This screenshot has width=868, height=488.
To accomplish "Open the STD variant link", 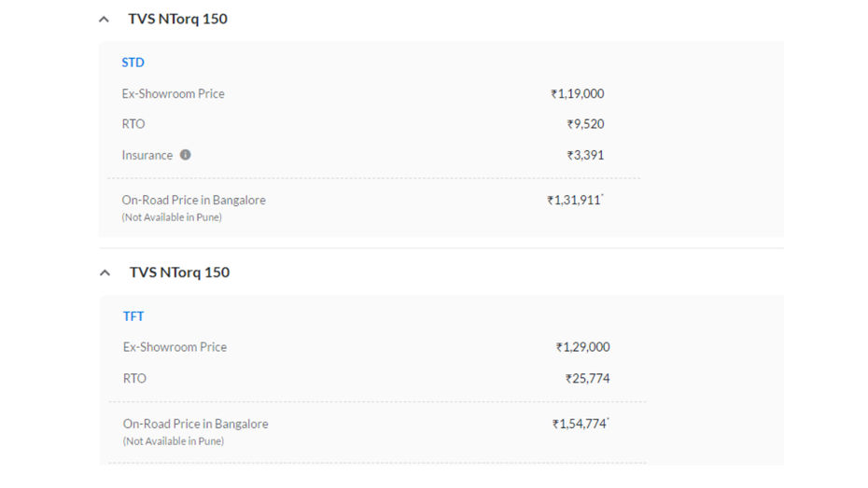I will (x=133, y=63).
